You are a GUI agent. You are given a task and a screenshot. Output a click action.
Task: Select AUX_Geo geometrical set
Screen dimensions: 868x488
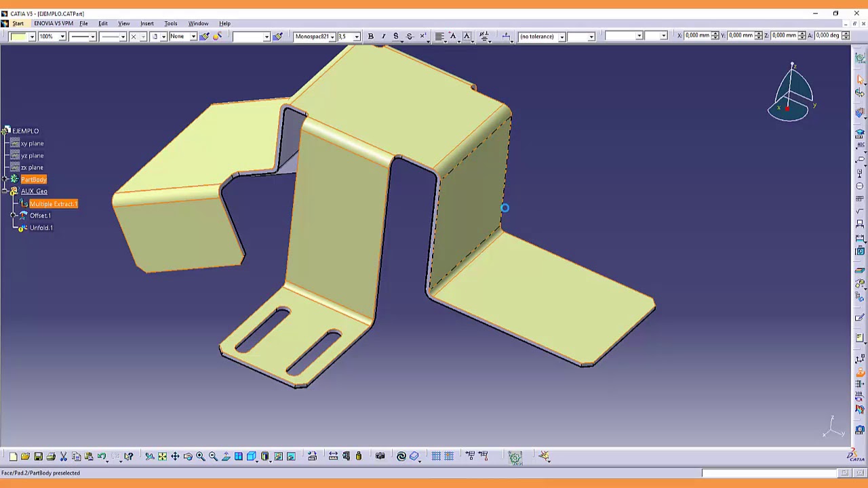pos(34,192)
